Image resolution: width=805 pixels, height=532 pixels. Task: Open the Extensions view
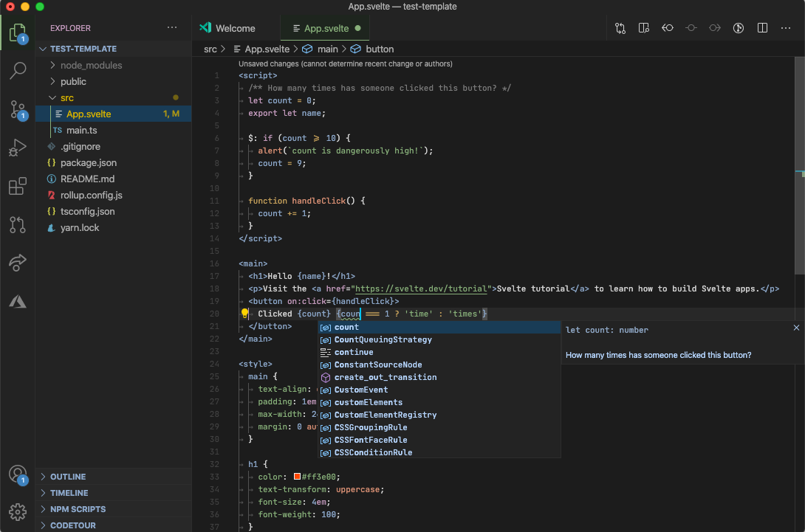click(18, 187)
